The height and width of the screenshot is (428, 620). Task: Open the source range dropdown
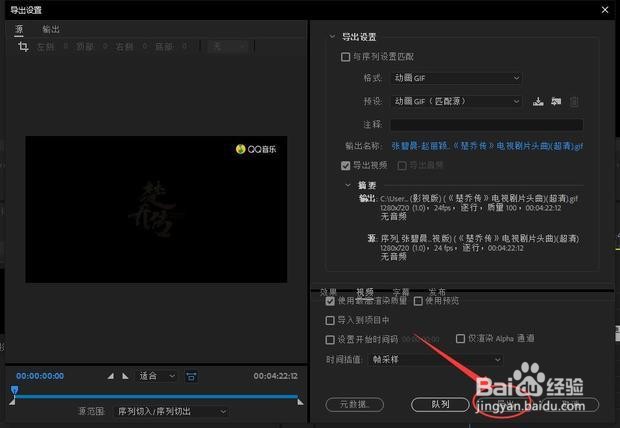pos(171,411)
